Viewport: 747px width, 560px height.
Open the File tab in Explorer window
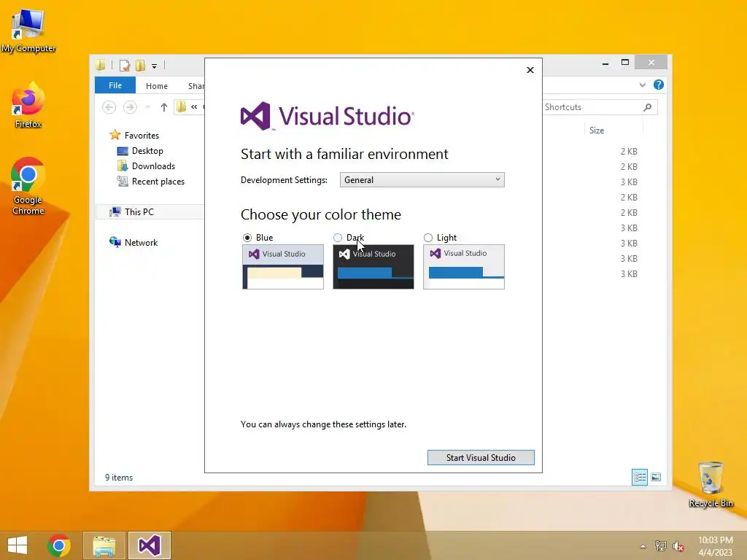coord(115,85)
